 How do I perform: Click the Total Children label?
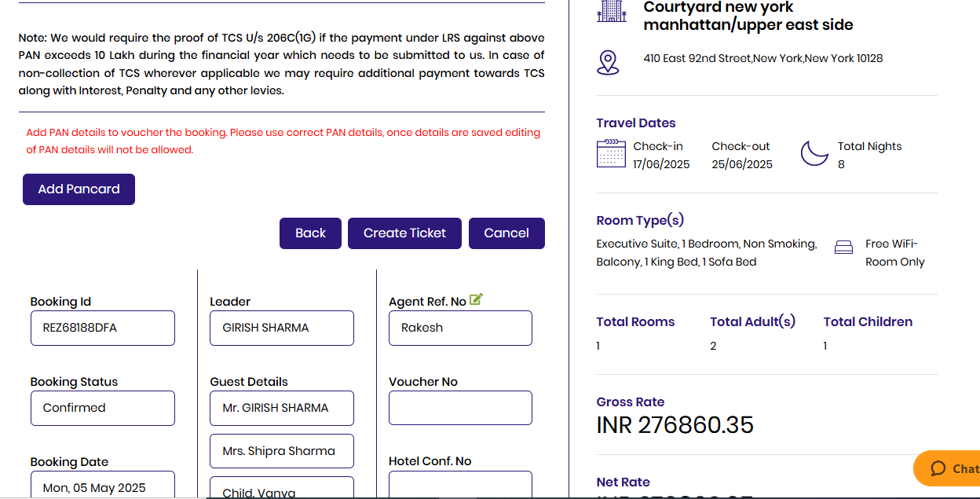pyautogui.click(x=868, y=321)
